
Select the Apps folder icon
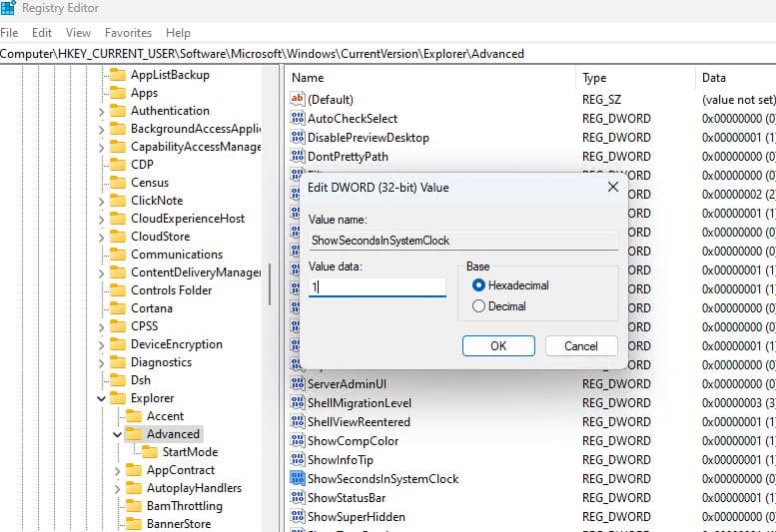tap(117, 93)
